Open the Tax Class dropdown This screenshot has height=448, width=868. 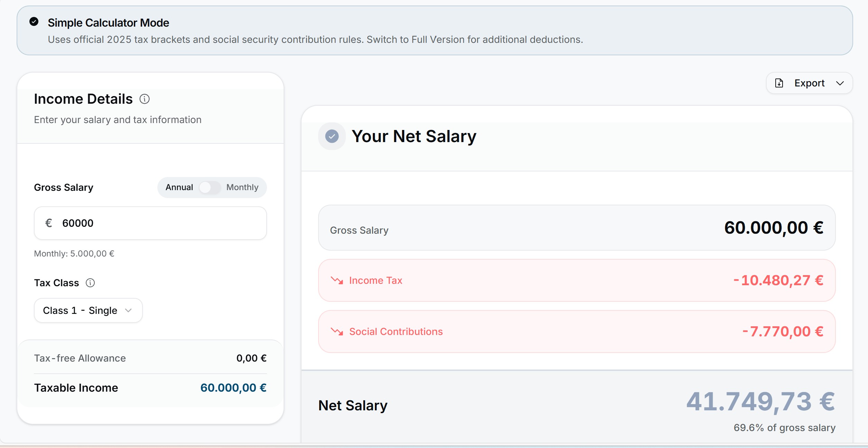[88, 310]
